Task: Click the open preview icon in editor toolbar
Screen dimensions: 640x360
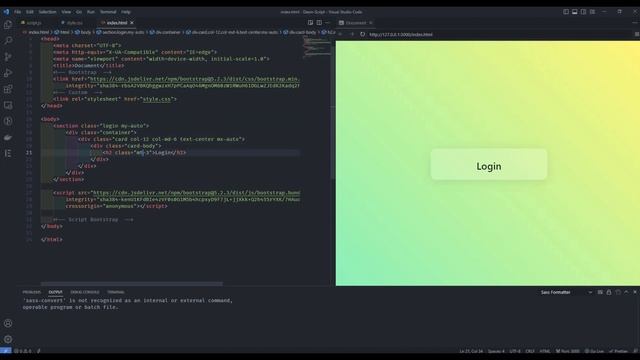Action: (310, 23)
